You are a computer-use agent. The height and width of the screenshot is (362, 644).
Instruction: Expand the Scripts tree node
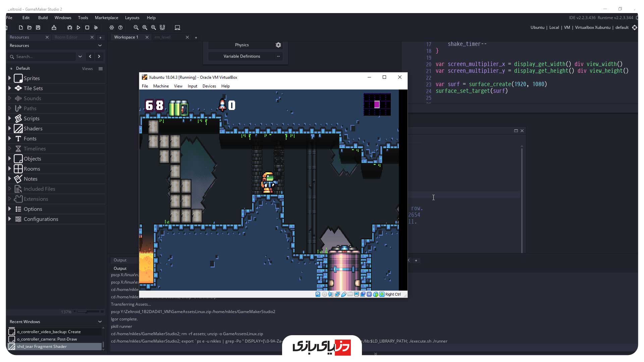click(x=10, y=118)
